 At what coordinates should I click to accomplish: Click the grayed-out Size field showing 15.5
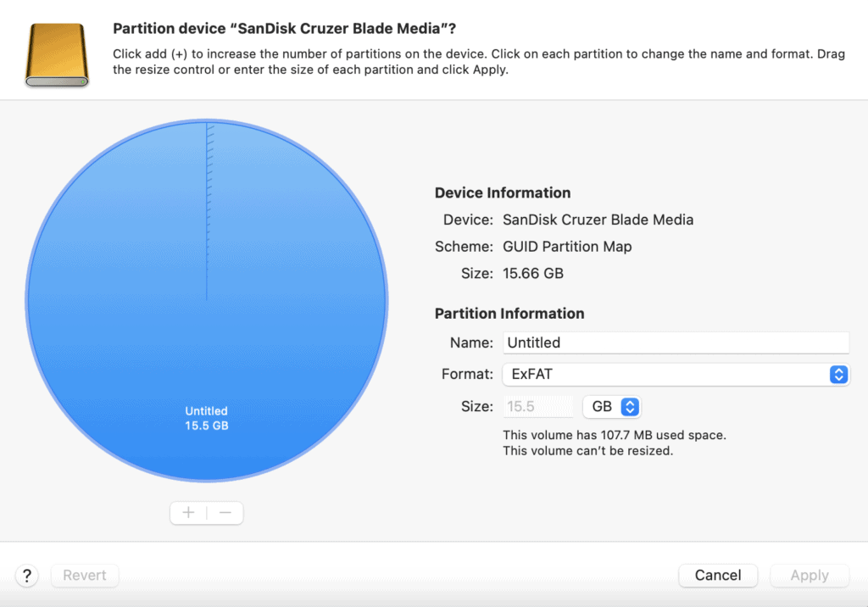coord(538,406)
